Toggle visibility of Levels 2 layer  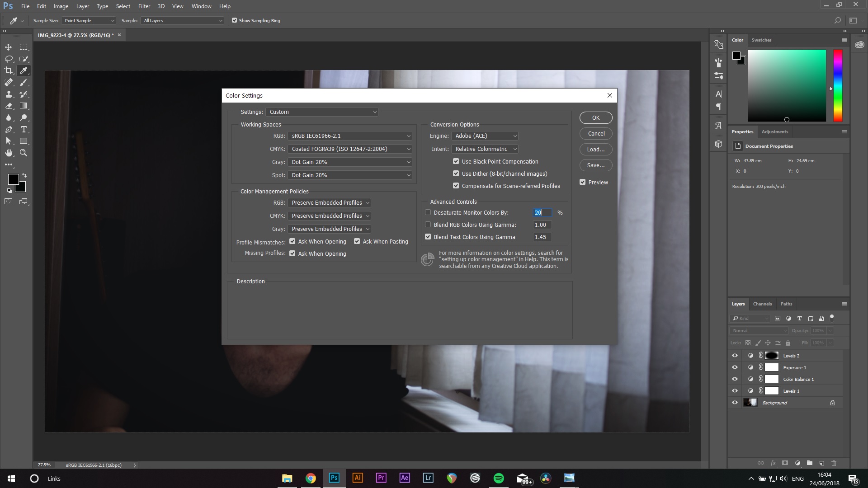click(735, 356)
